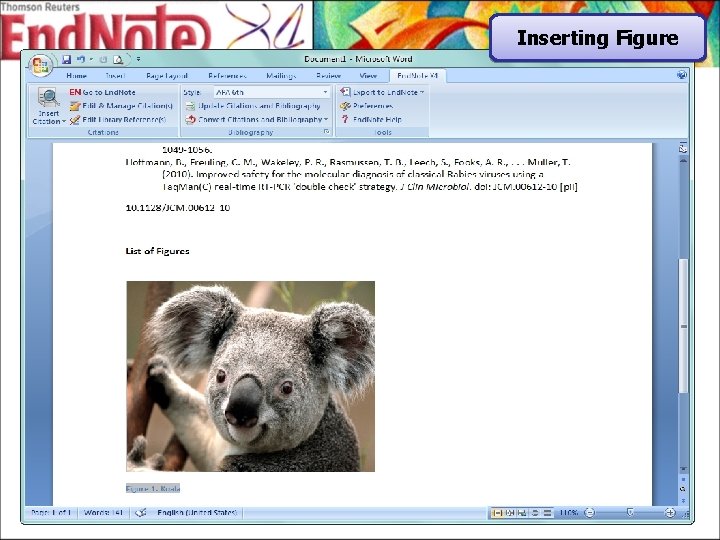Switch to Full Screen Reading view

coord(510,513)
